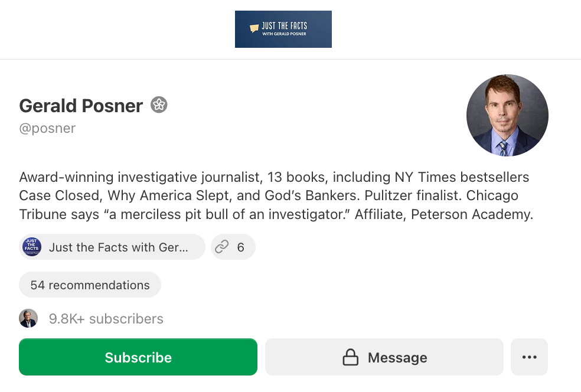View the 54 recommendations
The width and height of the screenshot is (581, 392).
tap(90, 285)
